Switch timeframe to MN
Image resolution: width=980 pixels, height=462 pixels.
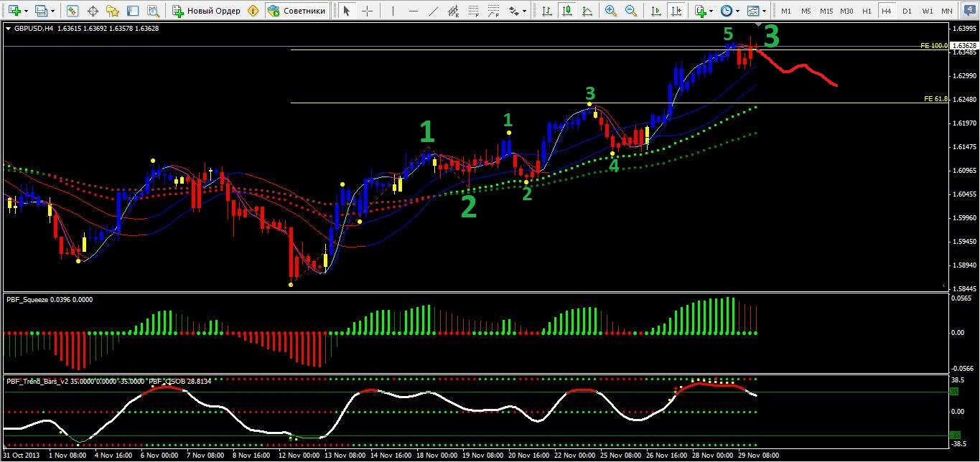948,11
